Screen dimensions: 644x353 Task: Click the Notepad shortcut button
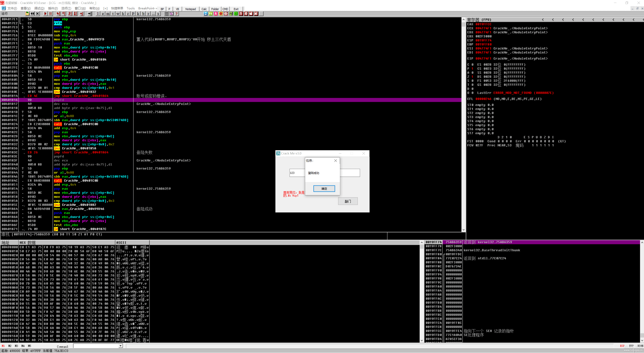click(190, 9)
